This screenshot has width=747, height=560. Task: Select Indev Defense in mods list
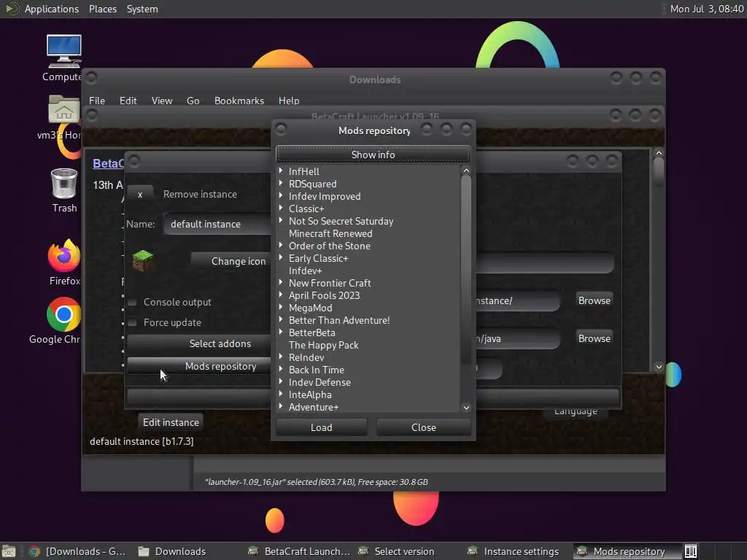320,382
